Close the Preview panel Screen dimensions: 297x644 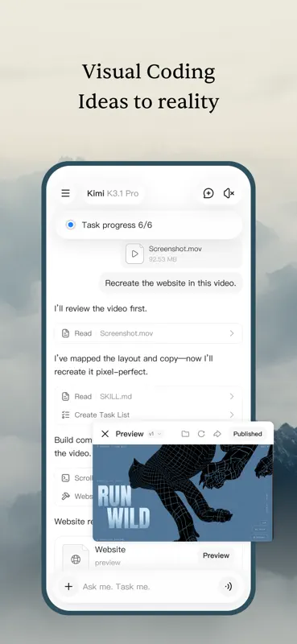pyautogui.click(x=105, y=434)
